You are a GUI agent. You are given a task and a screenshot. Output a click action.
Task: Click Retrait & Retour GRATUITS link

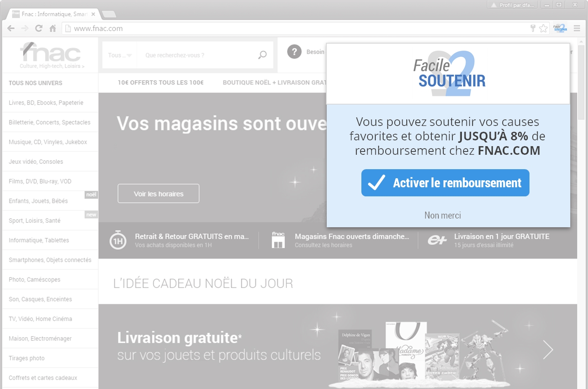192,237
